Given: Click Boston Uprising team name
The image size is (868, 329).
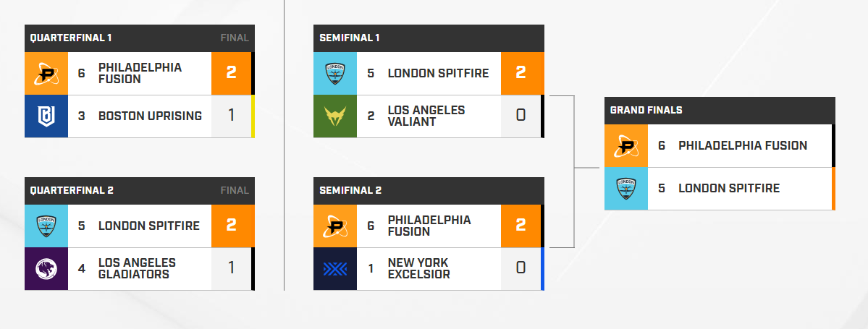Looking at the screenshot, I should (150, 116).
